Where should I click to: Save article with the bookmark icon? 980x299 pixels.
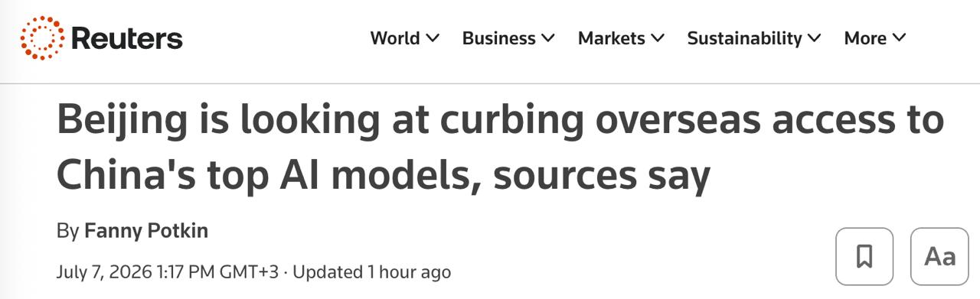tap(864, 256)
